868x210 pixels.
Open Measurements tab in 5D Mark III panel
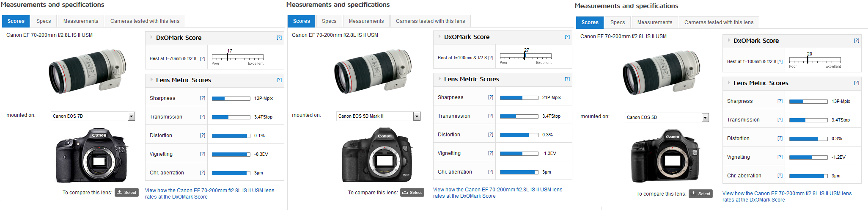point(366,21)
